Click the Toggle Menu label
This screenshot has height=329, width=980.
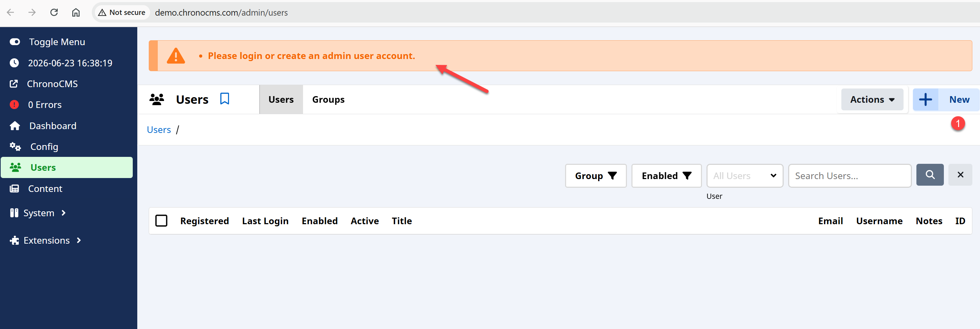pyautogui.click(x=57, y=42)
